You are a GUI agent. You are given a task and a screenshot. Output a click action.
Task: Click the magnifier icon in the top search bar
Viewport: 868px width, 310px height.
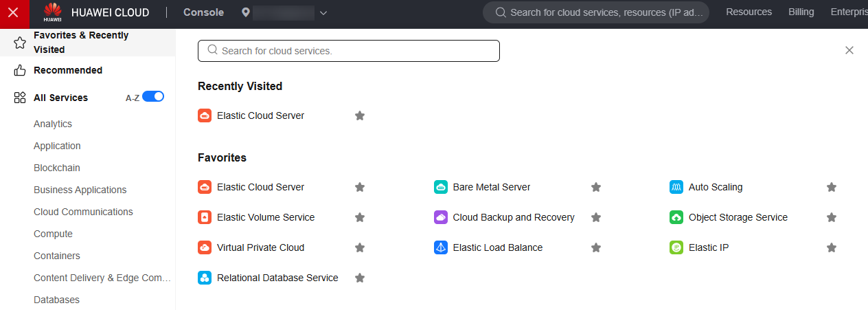click(501, 12)
